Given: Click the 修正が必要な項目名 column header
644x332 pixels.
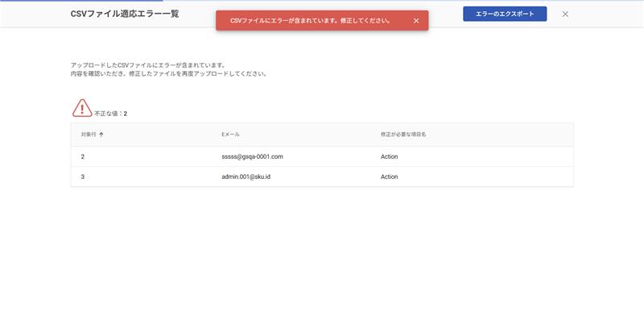Looking at the screenshot, I should point(403,135).
